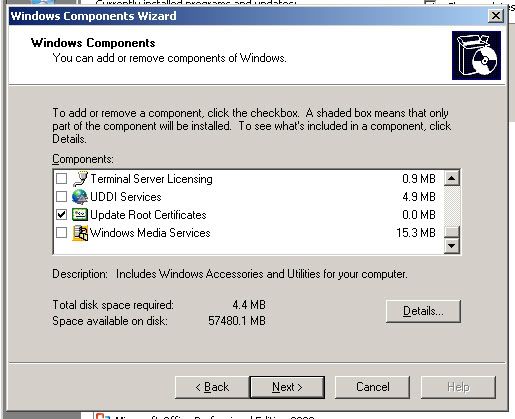Screen dimensions: 515x419
Task: Open the Details dialog
Action: [x=423, y=311]
